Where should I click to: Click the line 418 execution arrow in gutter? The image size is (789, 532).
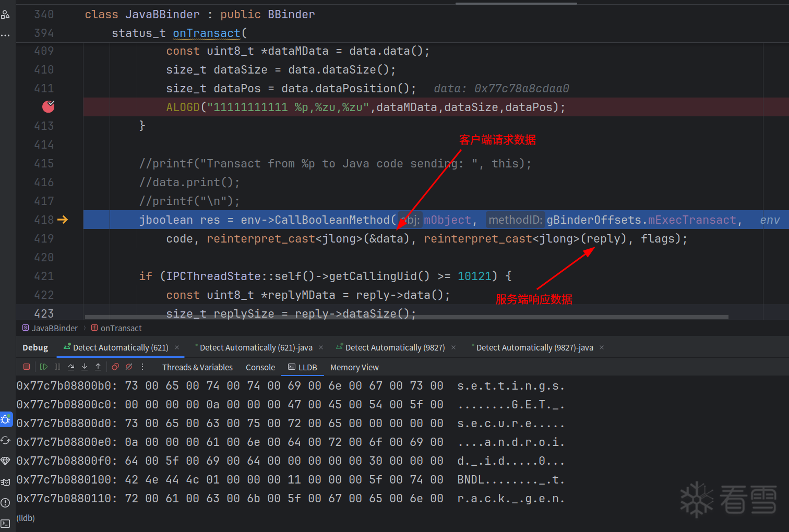click(x=63, y=220)
